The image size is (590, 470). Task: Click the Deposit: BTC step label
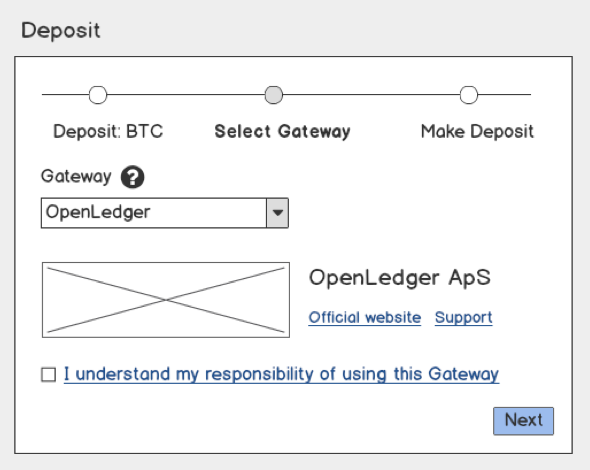point(108,131)
